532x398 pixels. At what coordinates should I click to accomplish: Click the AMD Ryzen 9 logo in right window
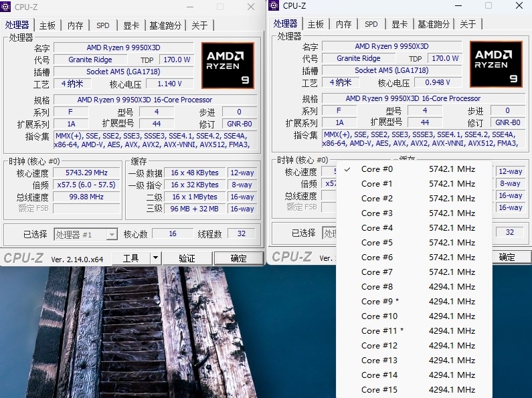click(x=496, y=64)
